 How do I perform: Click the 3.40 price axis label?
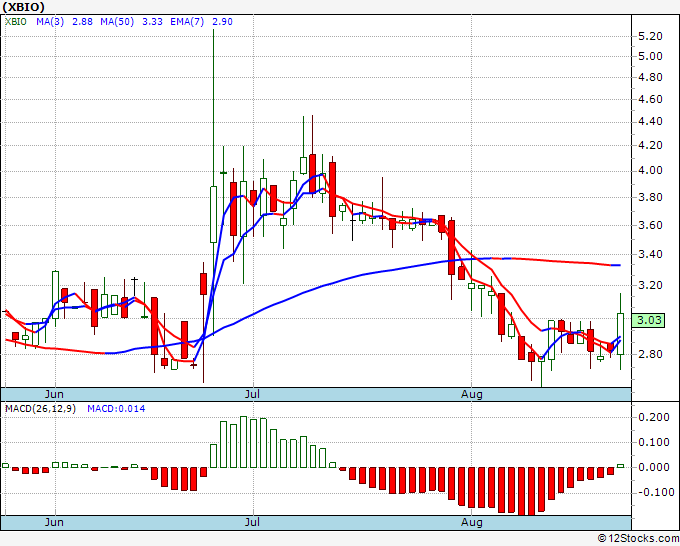(651, 254)
